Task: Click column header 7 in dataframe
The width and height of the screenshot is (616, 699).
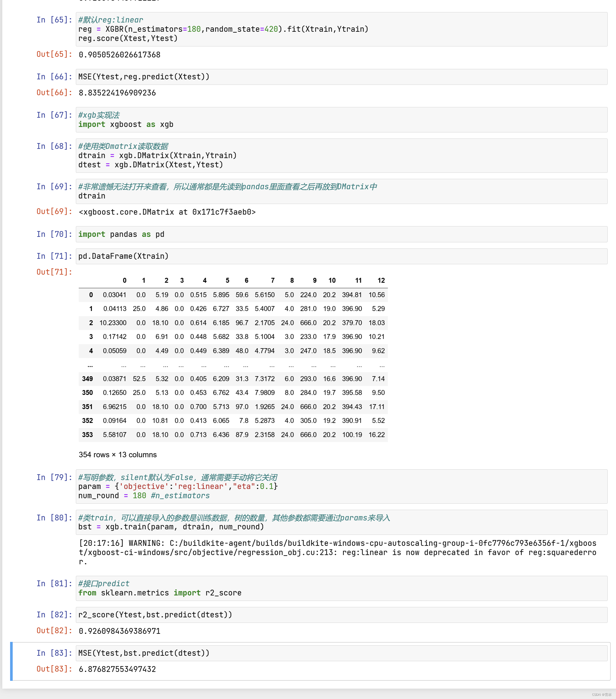Action: click(273, 281)
